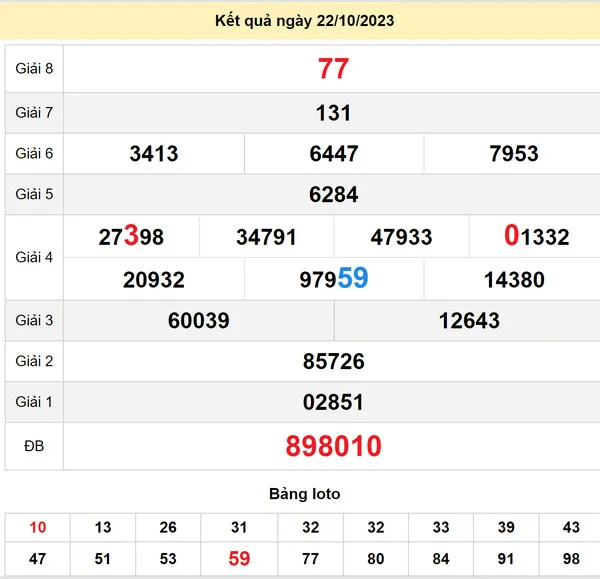The width and height of the screenshot is (600, 579).
Task: Click the header title Kết quả ngày 22/10/2023
Action: coord(303,21)
